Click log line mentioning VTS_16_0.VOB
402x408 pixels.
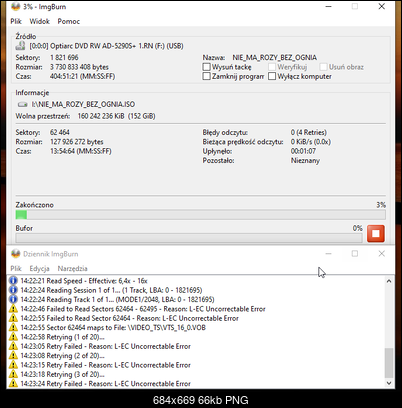tap(113, 327)
